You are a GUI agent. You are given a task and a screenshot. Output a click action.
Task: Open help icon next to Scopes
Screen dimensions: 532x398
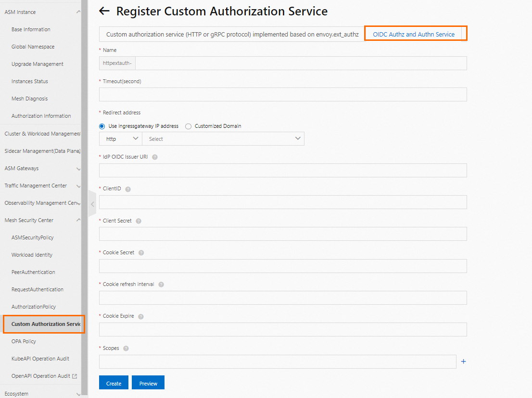click(126, 348)
